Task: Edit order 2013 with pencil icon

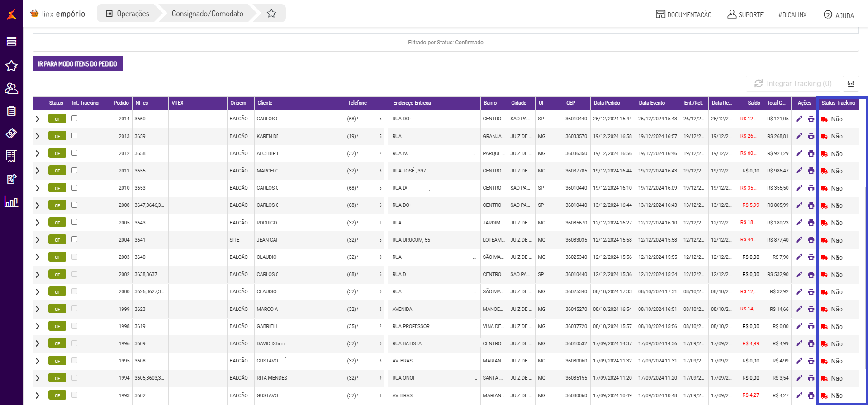Action: point(799,136)
